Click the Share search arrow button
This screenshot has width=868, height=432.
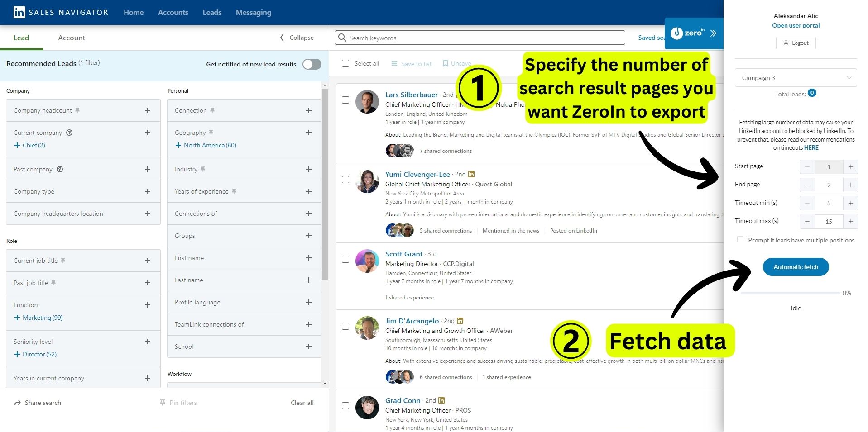(38, 403)
